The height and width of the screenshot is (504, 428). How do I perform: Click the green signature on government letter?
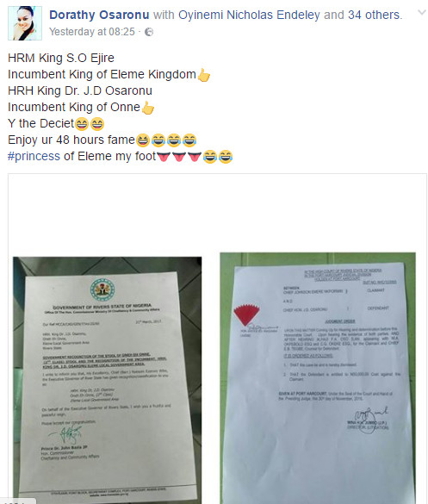65,434
